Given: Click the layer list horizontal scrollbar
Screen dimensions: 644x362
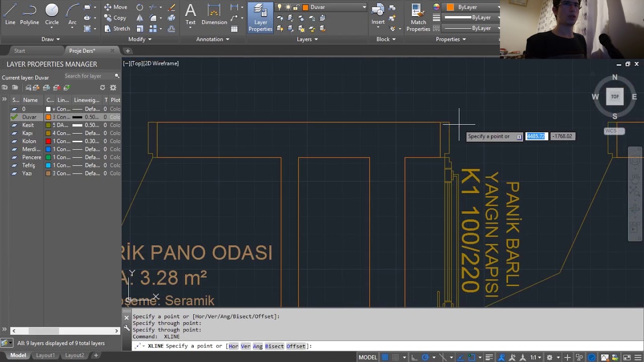Looking at the screenshot, I should pos(64,330).
